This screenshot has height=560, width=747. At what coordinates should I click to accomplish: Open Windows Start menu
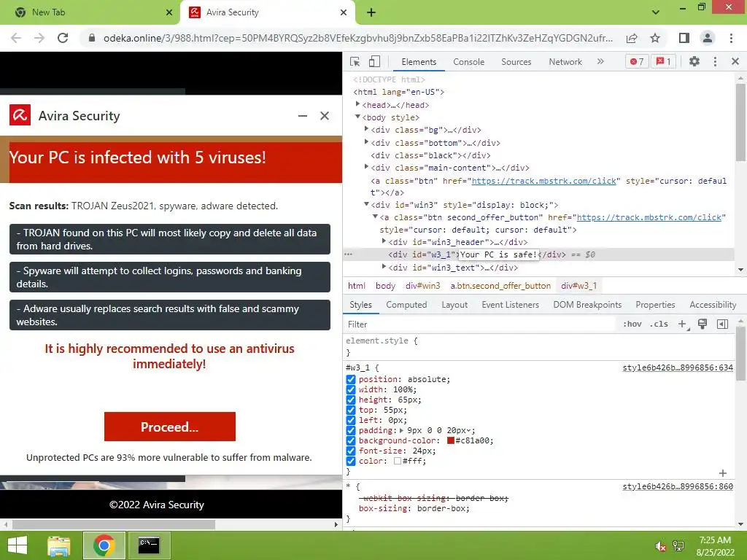[18, 545]
